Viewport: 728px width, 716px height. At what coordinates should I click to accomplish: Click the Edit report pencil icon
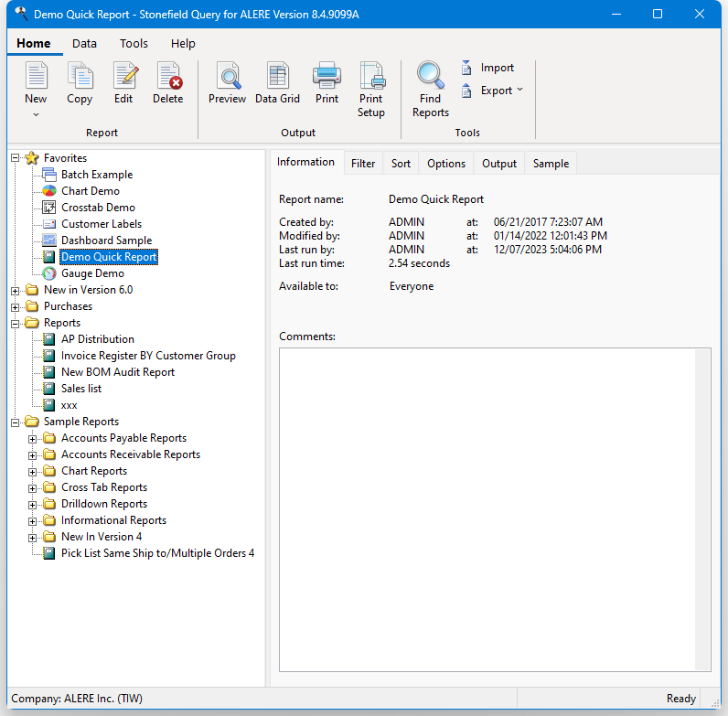tap(124, 76)
